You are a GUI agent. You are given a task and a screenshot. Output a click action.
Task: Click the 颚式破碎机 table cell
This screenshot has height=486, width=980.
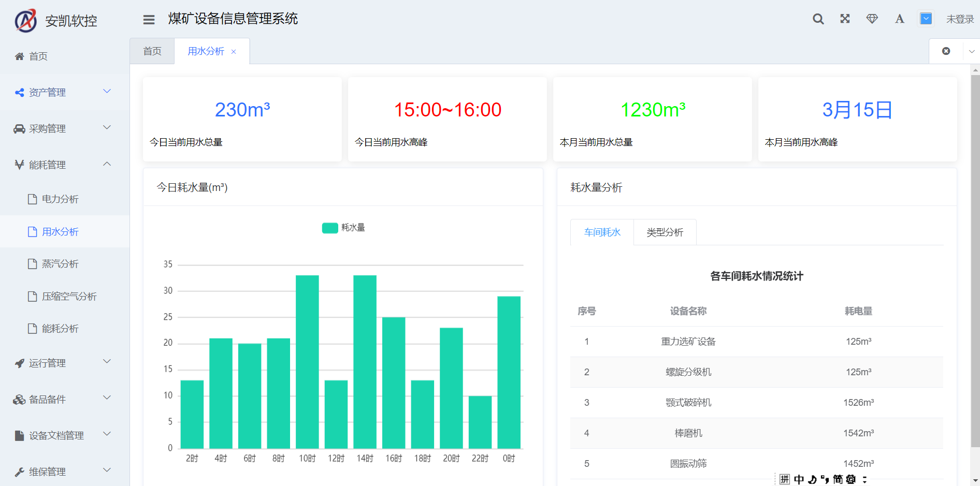pos(688,403)
